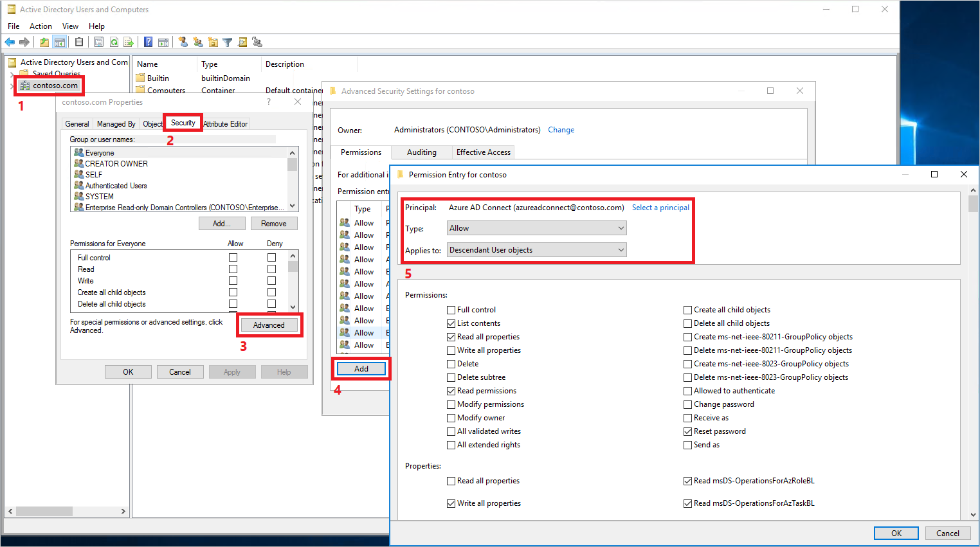Viewport: 980px width, 547px height.
Task: Click the Filter funnel toolbar icon
Action: pos(227,42)
